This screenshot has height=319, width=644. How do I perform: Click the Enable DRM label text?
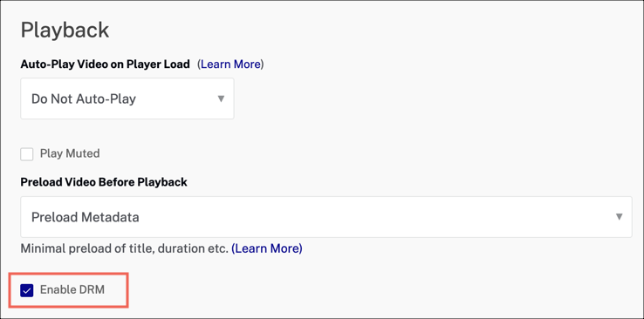coord(72,290)
